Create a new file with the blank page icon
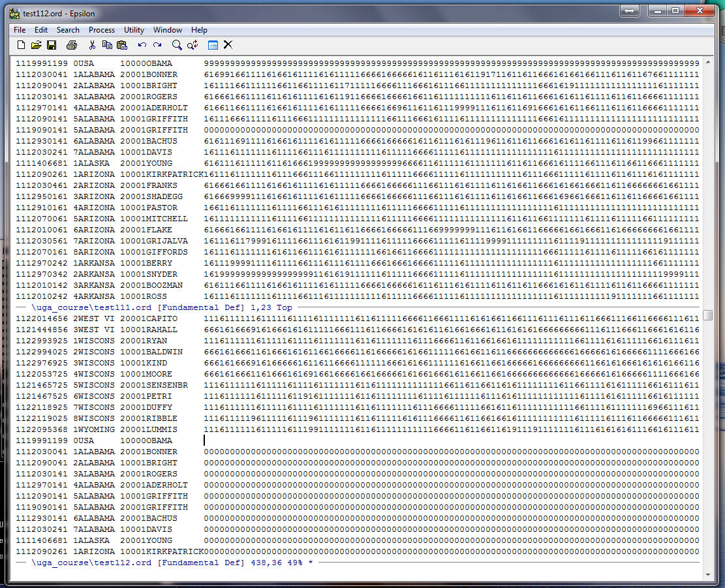The image size is (725, 588). tap(21, 45)
